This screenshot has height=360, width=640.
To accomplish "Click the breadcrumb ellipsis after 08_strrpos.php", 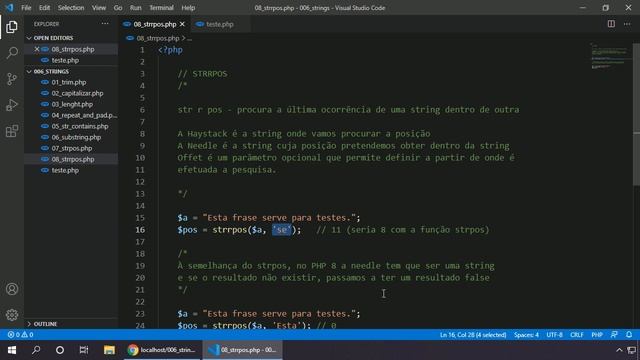I will pos(189,38).
